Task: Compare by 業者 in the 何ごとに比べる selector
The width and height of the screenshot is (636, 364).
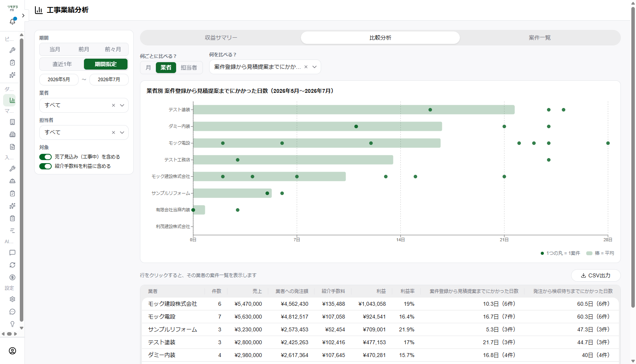Action: (x=166, y=68)
